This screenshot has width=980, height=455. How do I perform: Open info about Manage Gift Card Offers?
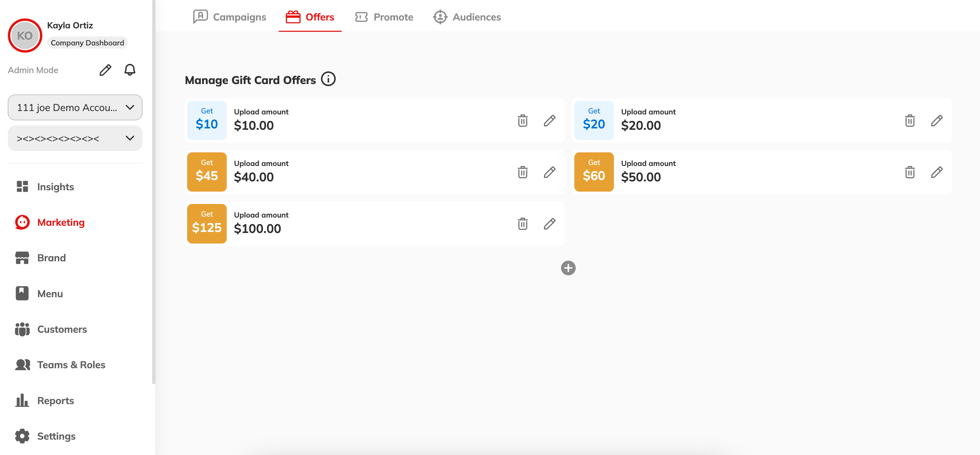[328, 79]
